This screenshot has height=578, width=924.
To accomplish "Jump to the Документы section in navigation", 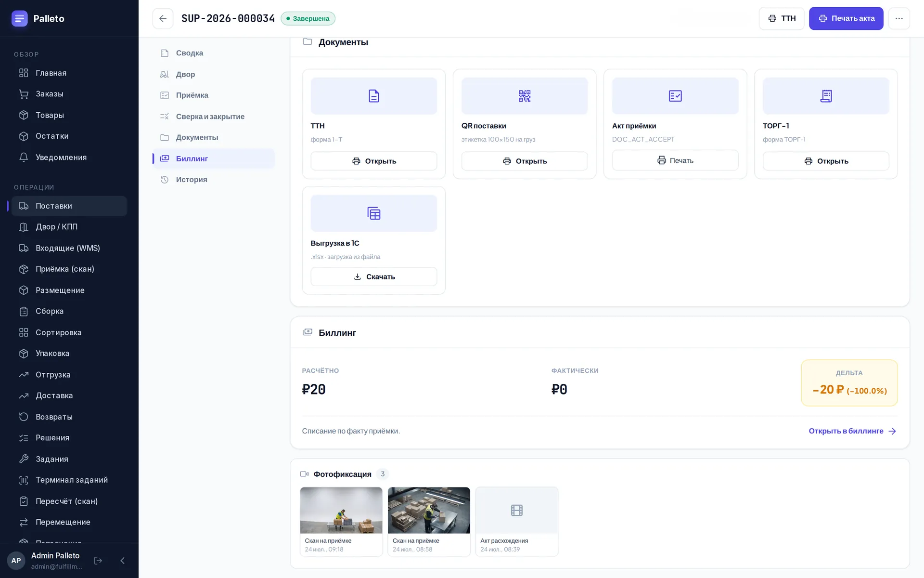I will click(x=214, y=137).
